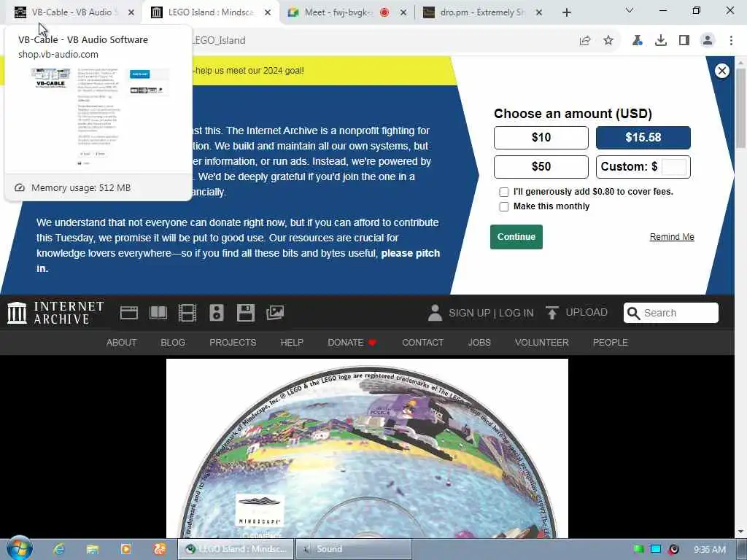
Task: Open the Video film-strip icon
Action: pos(187,313)
